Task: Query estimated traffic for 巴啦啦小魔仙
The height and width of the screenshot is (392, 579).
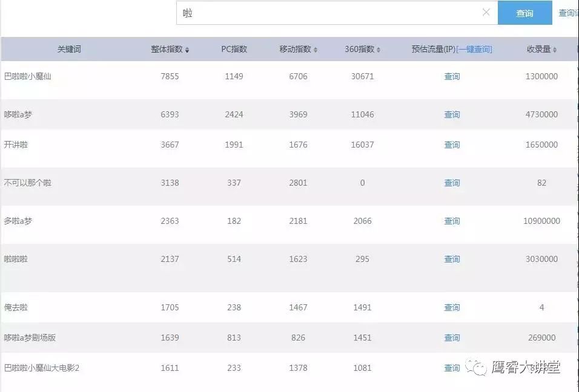Action: coord(452,76)
